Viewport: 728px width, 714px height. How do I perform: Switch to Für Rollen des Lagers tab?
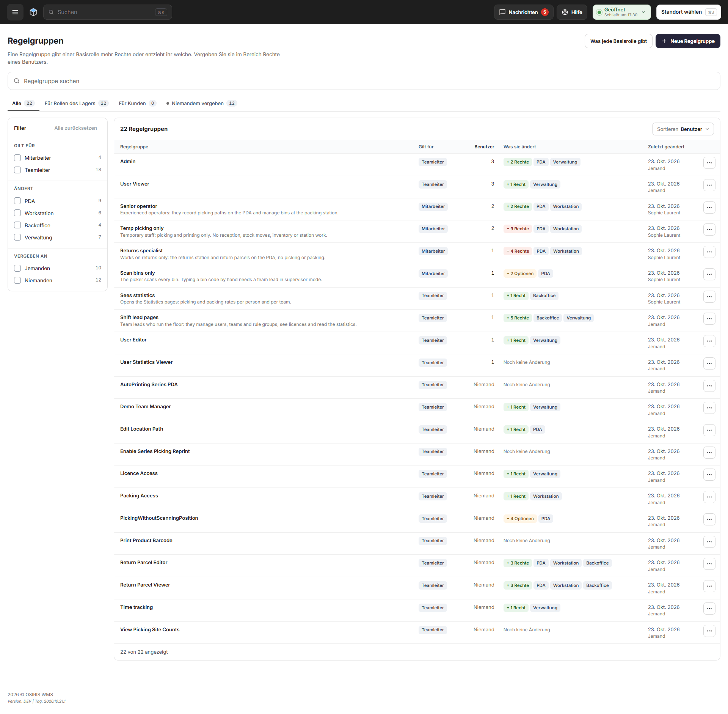point(77,103)
